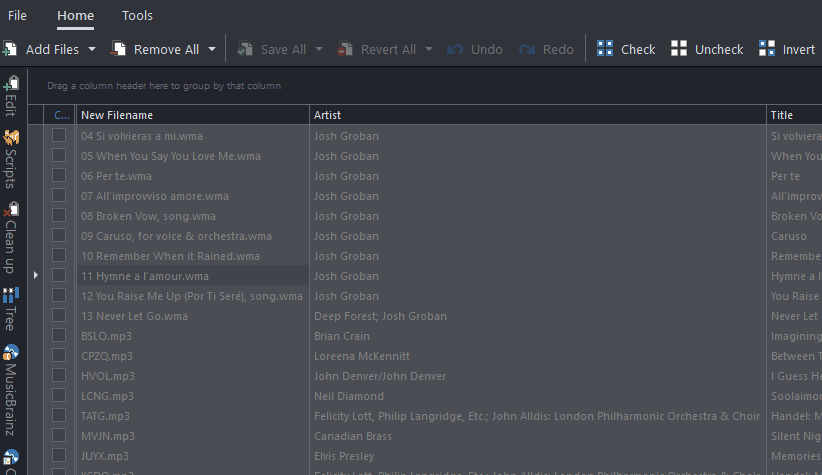
Task: Open the Remove All dropdown arrow
Action: coord(212,49)
